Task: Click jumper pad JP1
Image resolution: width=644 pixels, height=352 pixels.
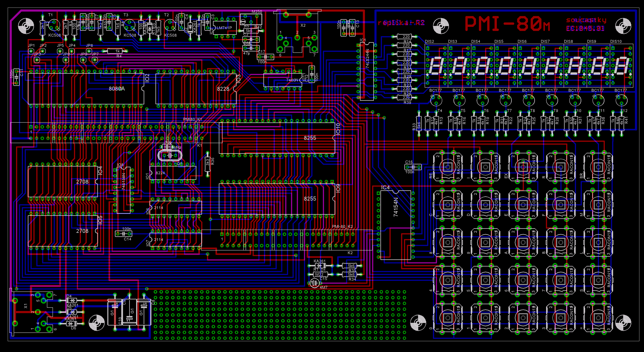Action: 31,51
